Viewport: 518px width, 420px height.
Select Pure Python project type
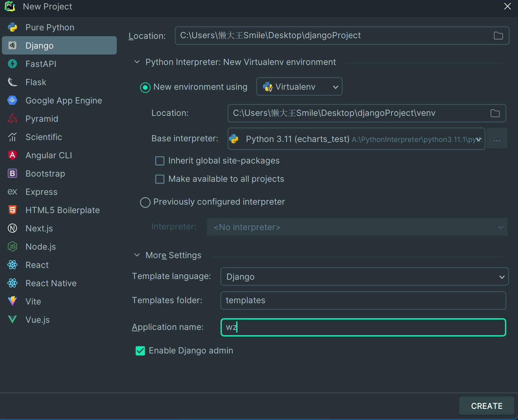pyautogui.click(x=50, y=27)
